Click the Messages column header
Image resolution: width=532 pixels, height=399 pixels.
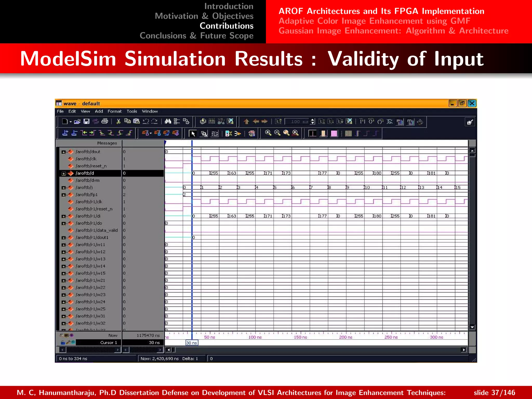click(x=89, y=143)
